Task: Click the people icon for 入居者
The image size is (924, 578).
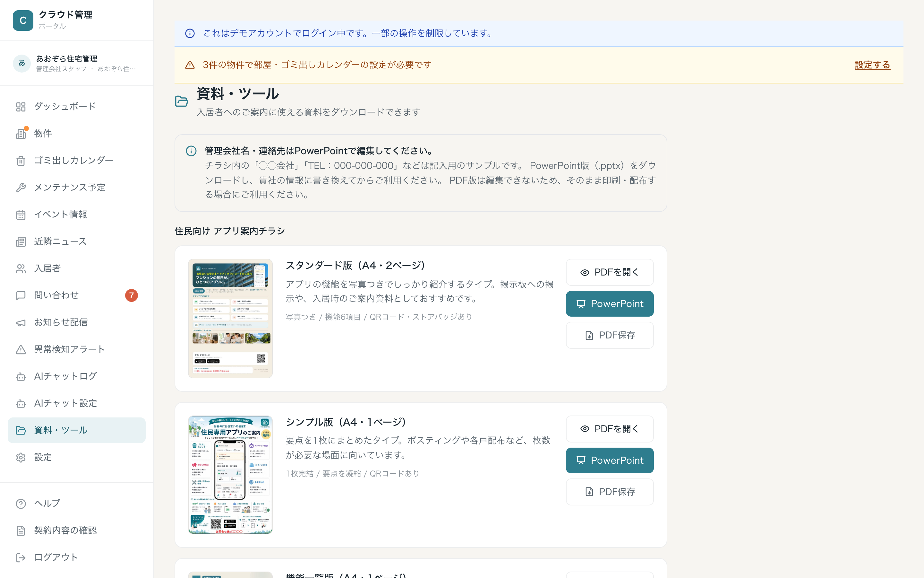Action: pos(21,269)
